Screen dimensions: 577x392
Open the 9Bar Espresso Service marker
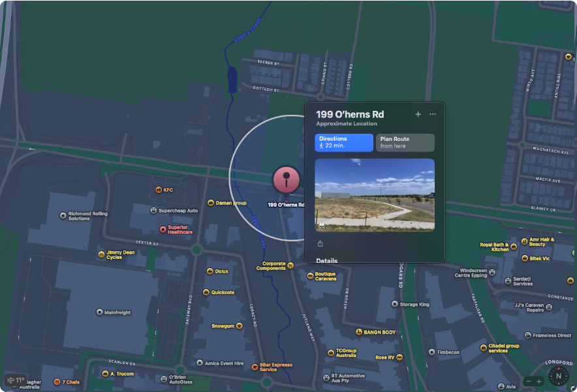pos(255,367)
